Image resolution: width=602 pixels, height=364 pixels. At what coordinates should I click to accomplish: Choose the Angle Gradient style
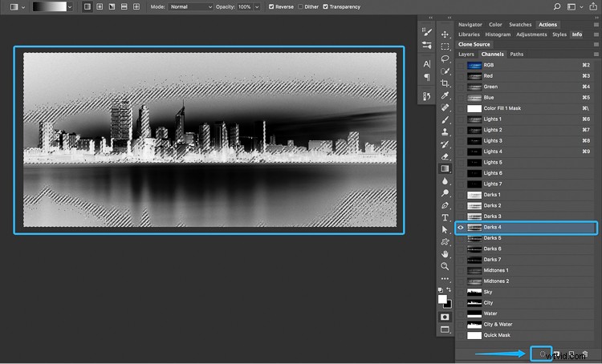point(112,7)
